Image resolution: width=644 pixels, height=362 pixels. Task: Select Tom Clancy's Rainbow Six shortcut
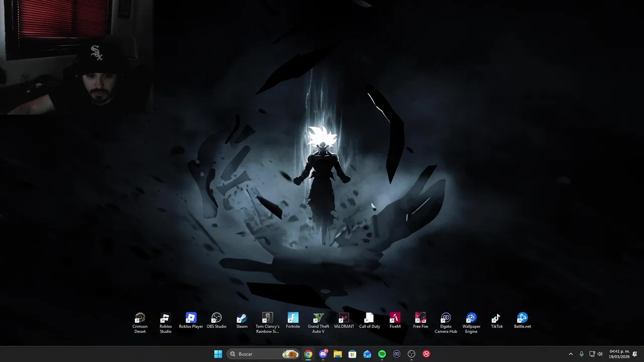(x=267, y=322)
